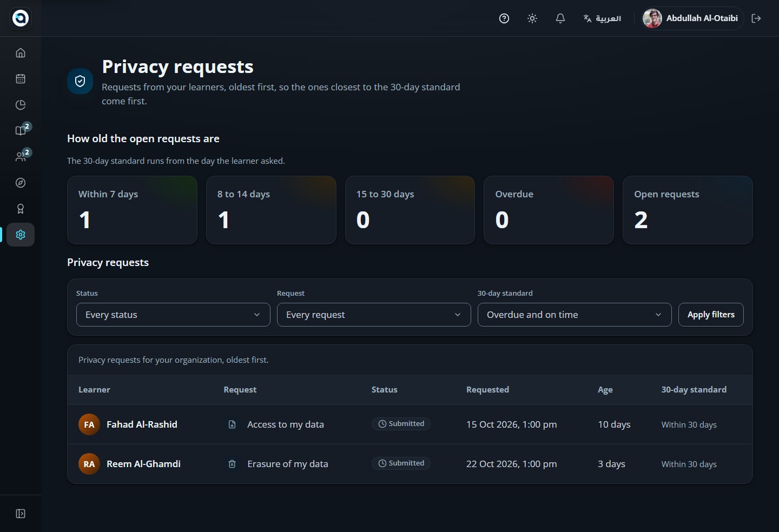Toggle the light theme sun icon
Image resolution: width=779 pixels, height=532 pixels.
pyautogui.click(x=532, y=18)
